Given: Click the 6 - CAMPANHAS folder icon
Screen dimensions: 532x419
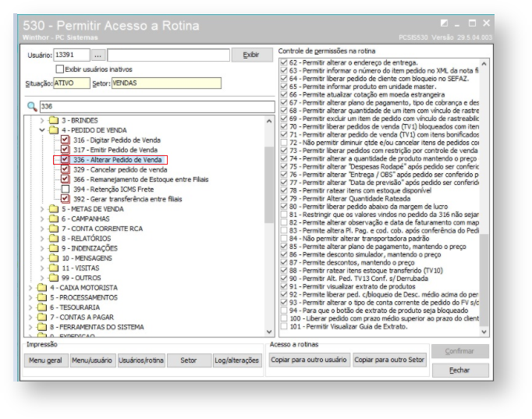Looking at the screenshot, I should pyautogui.click(x=53, y=218).
